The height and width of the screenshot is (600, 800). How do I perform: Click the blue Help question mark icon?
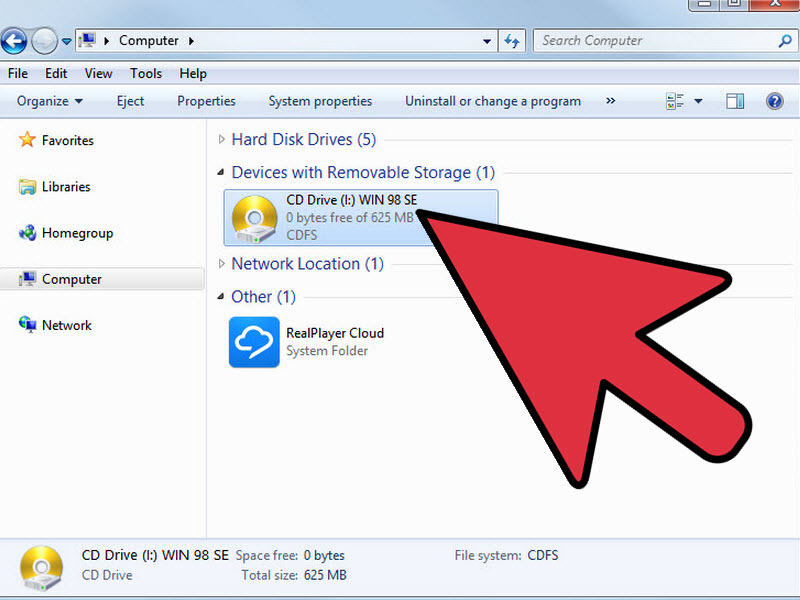click(774, 101)
